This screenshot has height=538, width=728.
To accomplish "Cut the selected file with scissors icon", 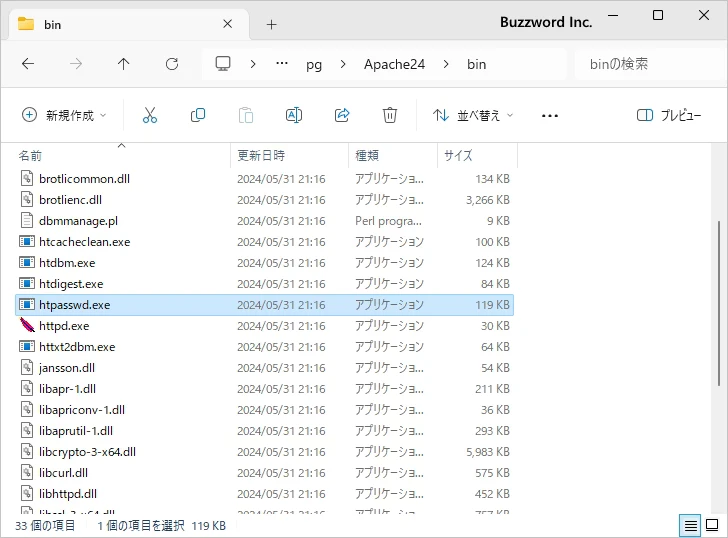I will 150,115.
